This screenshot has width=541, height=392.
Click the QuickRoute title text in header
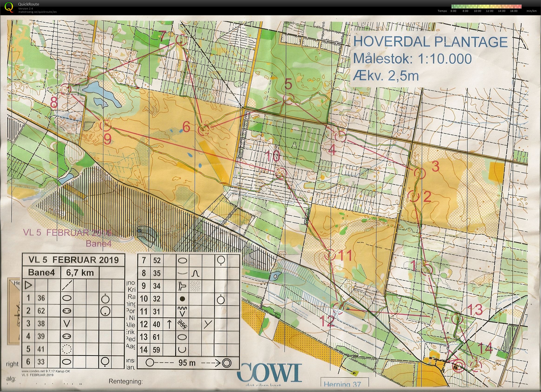coord(28,4)
